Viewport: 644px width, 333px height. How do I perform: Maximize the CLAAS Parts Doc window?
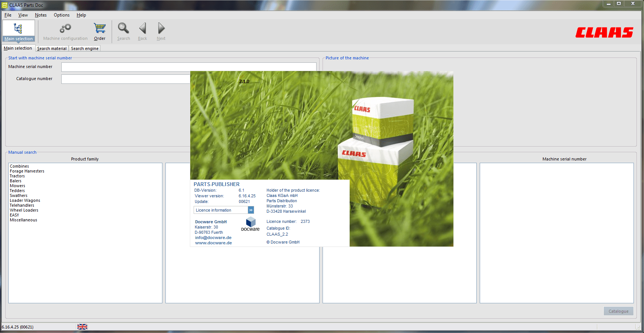point(619,4)
